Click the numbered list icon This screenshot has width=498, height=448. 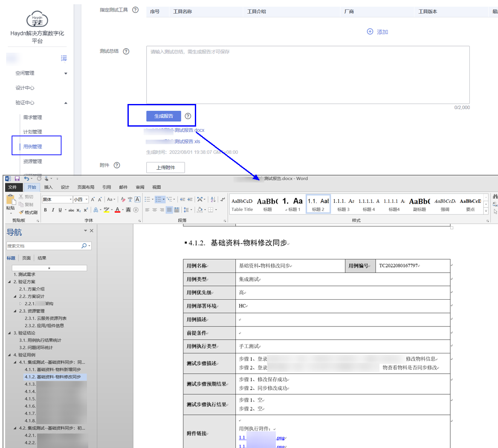tap(158, 199)
